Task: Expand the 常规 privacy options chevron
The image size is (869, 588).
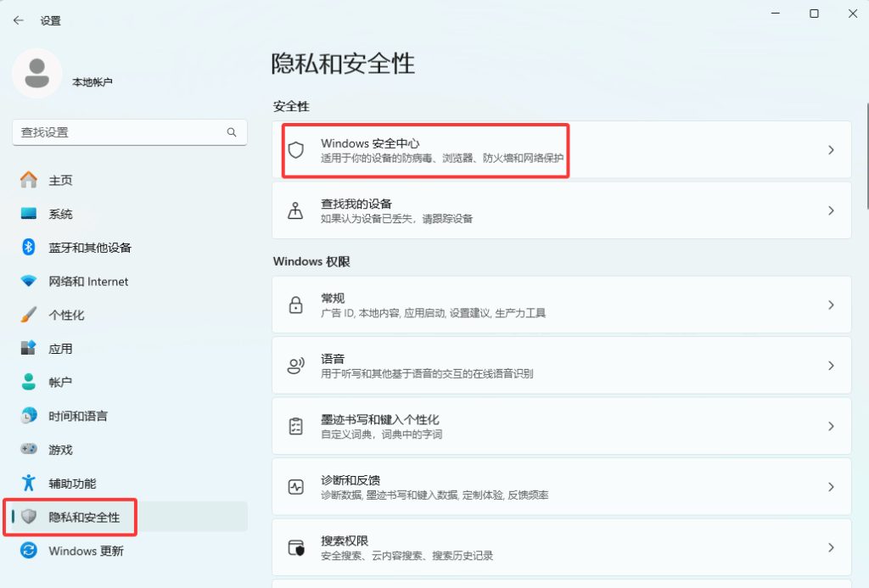Action: point(830,305)
